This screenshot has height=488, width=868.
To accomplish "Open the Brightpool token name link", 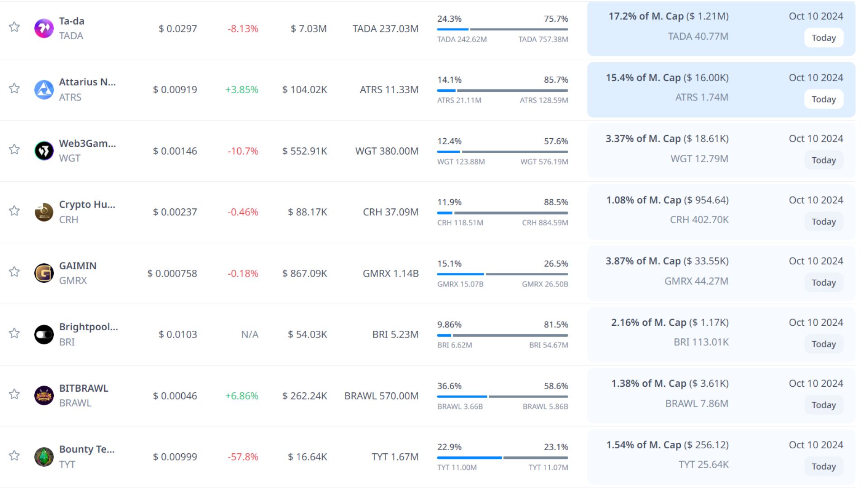I will pyautogui.click(x=88, y=327).
